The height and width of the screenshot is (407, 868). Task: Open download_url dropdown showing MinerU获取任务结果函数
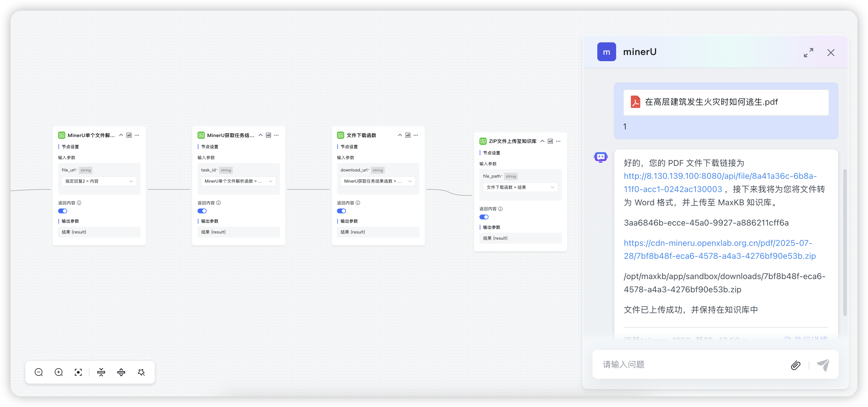point(378,181)
